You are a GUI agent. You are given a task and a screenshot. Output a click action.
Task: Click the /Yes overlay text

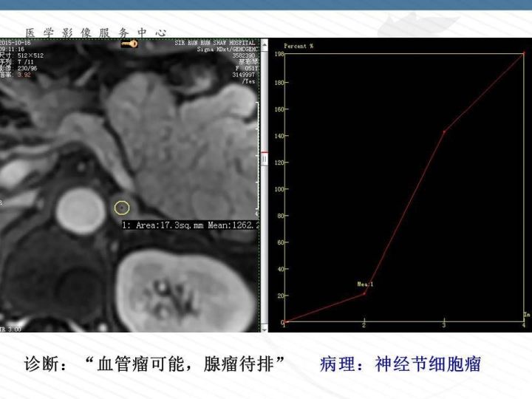coord(248,81)
